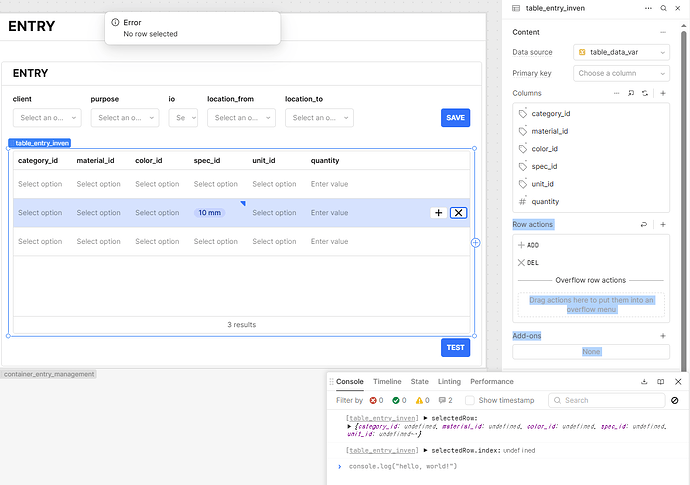Click the console Search field

coord(606,400)
